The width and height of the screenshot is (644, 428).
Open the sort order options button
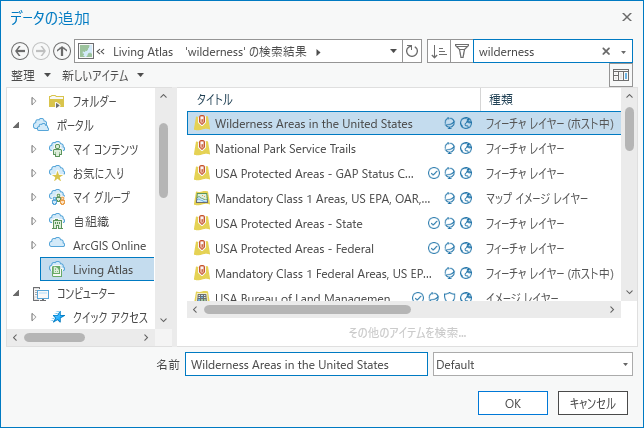[439, 51]
